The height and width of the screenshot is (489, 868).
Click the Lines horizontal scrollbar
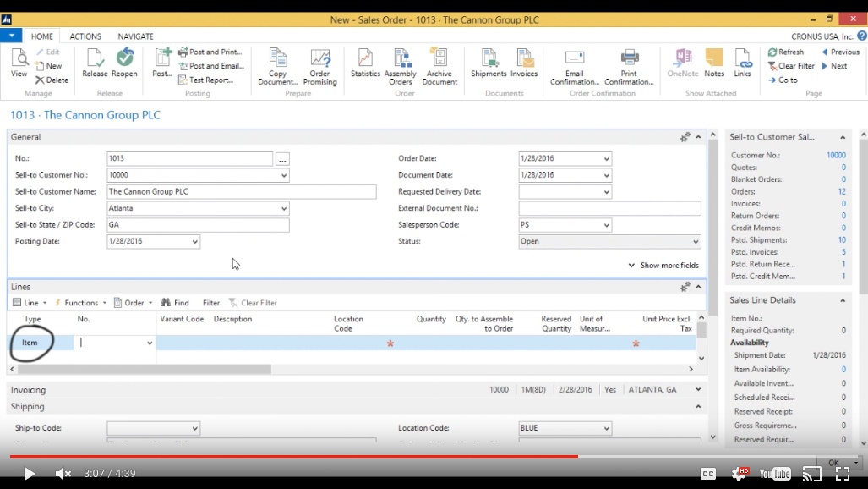click(144, 369)
